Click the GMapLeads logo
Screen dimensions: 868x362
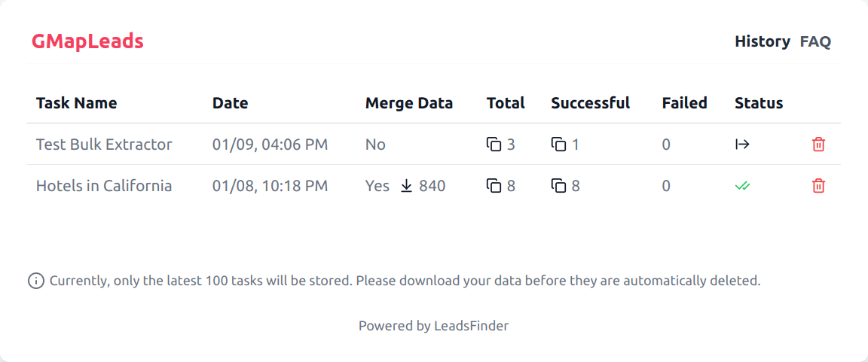pos(87,41)
